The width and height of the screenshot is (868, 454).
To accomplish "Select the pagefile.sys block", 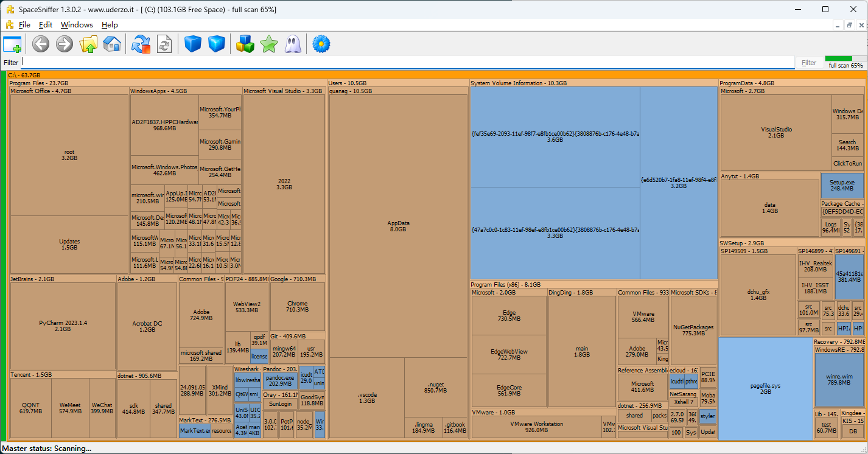I will click(765, 388).
